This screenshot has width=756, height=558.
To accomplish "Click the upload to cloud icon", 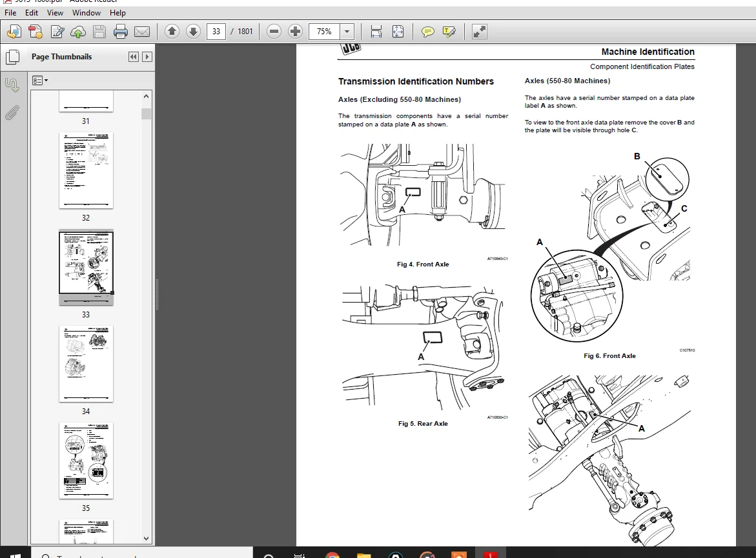I will click(78, 32).
